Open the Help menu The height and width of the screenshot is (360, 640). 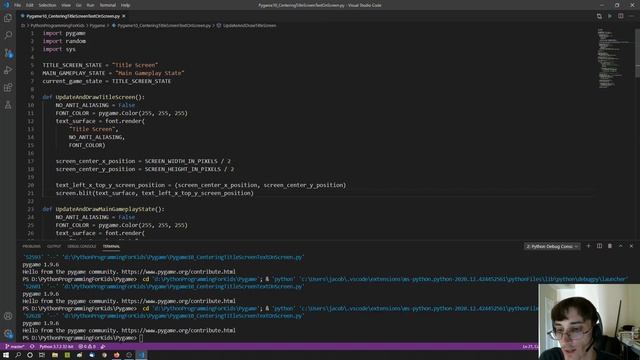click(x=126, y=5)
